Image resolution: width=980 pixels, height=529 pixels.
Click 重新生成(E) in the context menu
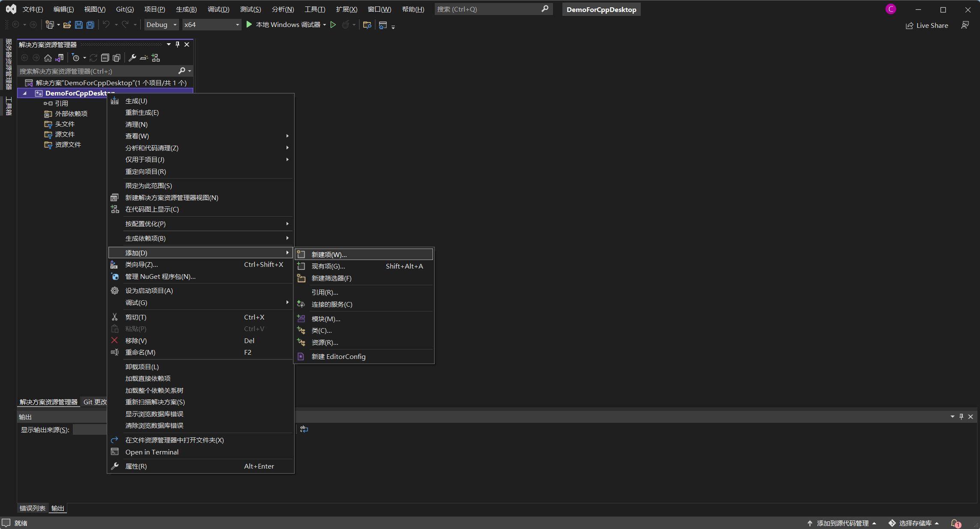point(201,113)
